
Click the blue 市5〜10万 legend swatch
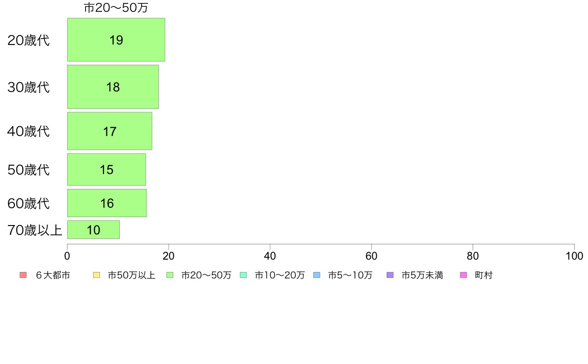pyautogui.click(x=316, y=275)
